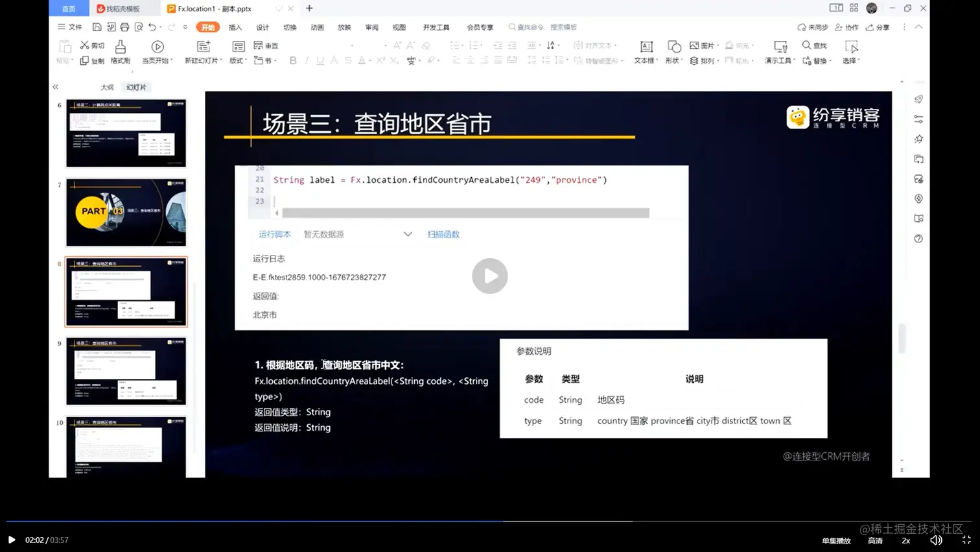Expand the data source dropdown (暂无数据源)
The width and height of the screenshot is (980, 552).
pos(408,234)
